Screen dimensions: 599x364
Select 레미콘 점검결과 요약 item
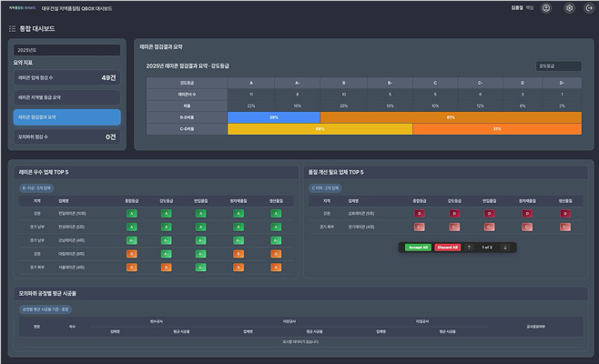(67, 116)
